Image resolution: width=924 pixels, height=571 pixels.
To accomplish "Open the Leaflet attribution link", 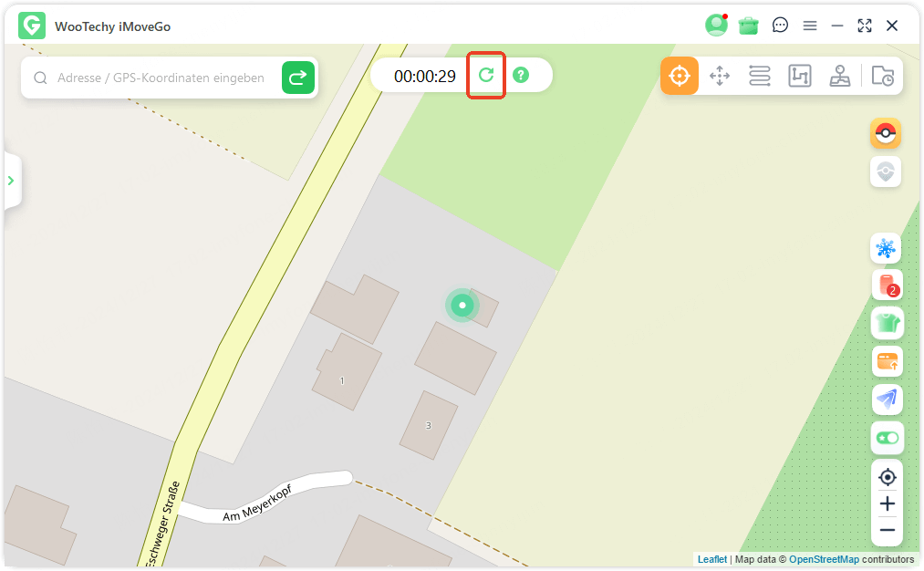I will tap(711, 559).
